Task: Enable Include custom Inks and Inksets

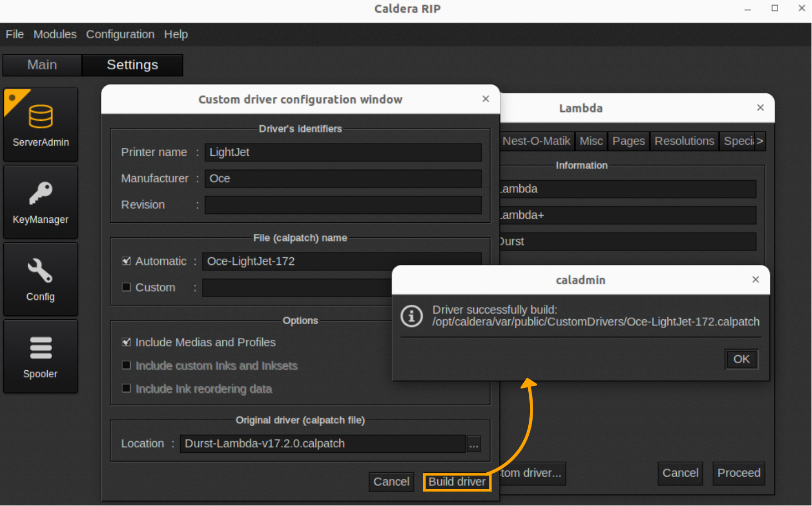Action: (x=126, y=365)
